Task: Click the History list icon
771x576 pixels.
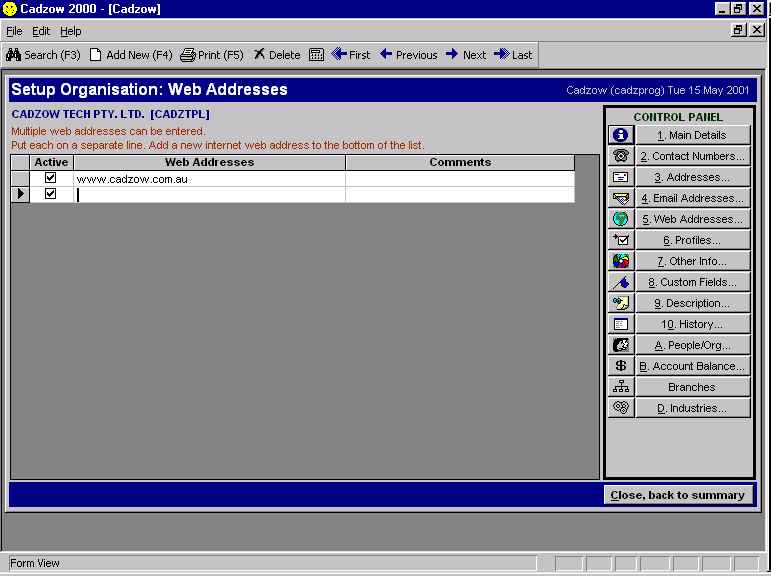Action: point(621,324)
